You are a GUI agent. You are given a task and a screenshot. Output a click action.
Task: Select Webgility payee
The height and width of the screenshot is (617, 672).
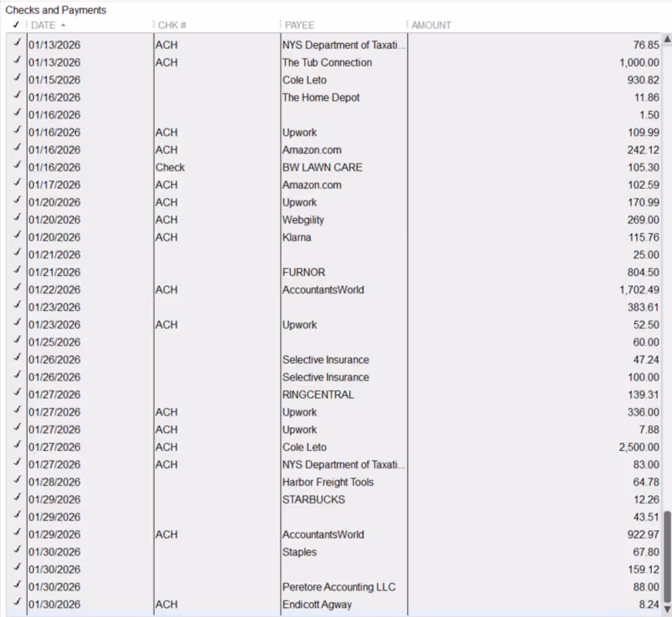(303, 221)
